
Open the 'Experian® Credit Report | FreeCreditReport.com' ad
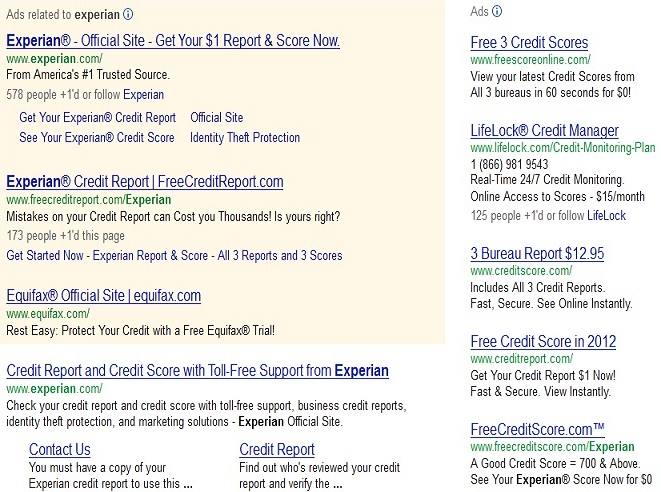pyautogui.click(x=145, y=182)
